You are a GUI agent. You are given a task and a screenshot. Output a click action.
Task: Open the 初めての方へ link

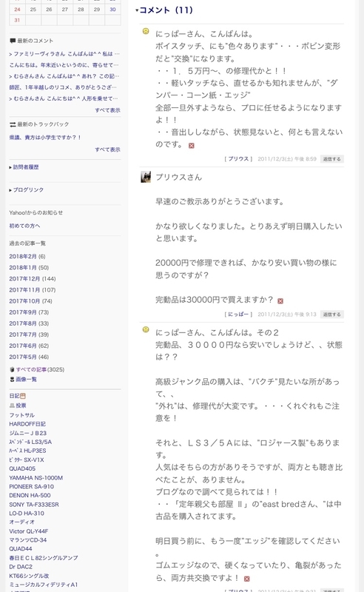point(24,226)
